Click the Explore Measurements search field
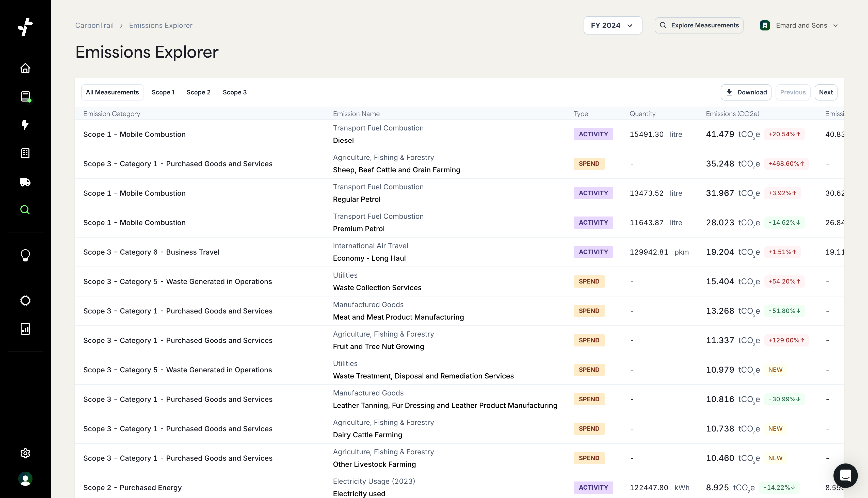 pyautogui.click(x=699, y=25)
